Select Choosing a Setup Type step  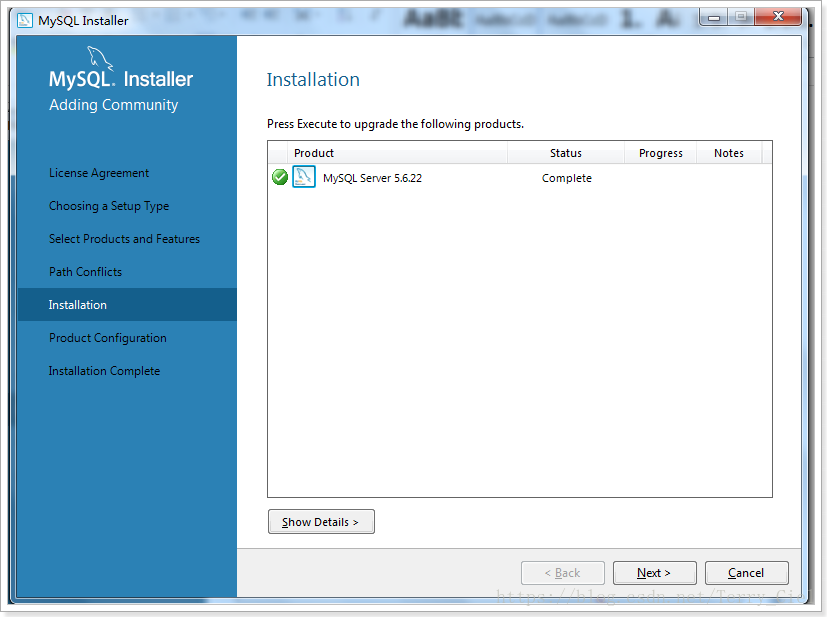[109, 206]
